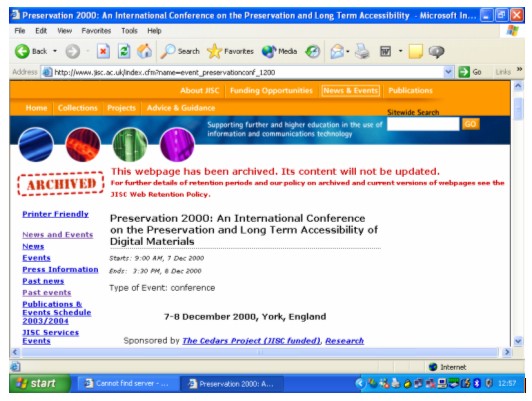
Task: Click the horizontal scrollbar left arrow
Action: click(x=15, y=352)
